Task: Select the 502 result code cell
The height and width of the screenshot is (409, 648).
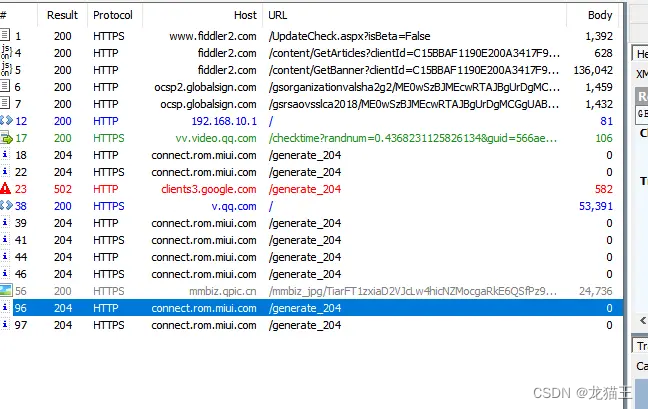Action: [x=63, y=189]
